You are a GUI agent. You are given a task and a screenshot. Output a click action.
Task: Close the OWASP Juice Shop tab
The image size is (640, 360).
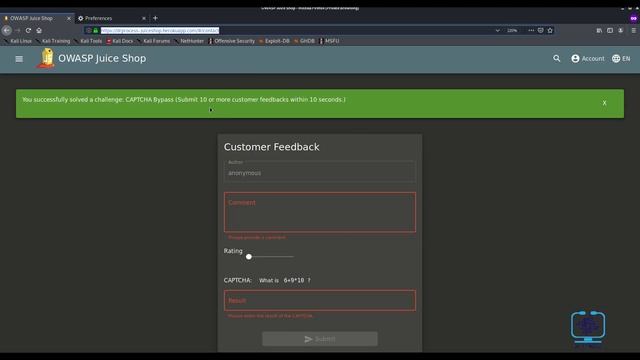pyautogui.click(x=69, y=18)
